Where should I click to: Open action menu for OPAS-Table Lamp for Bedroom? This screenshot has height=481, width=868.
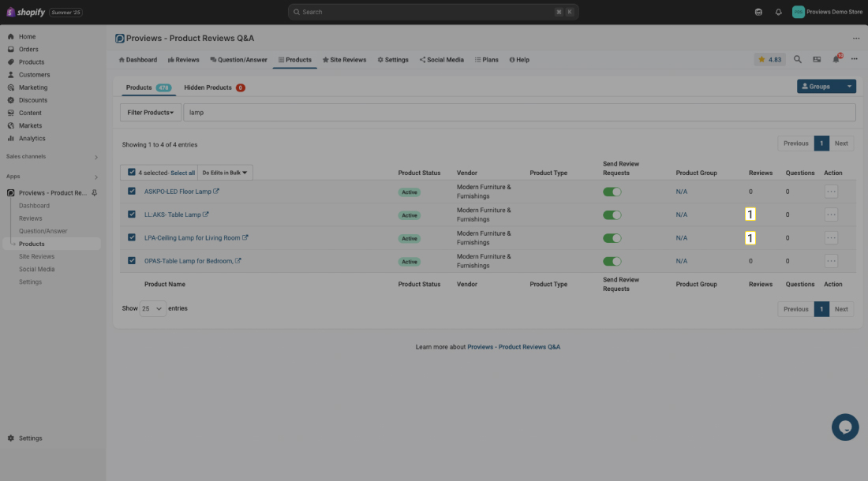click(x=831, y=262)
